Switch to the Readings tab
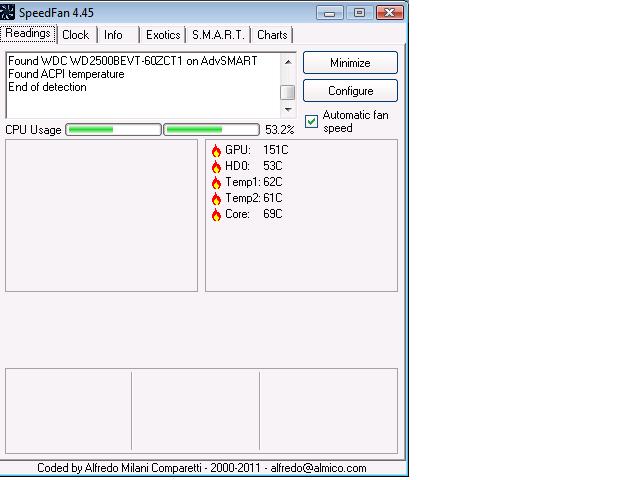 tap(28, 33)
